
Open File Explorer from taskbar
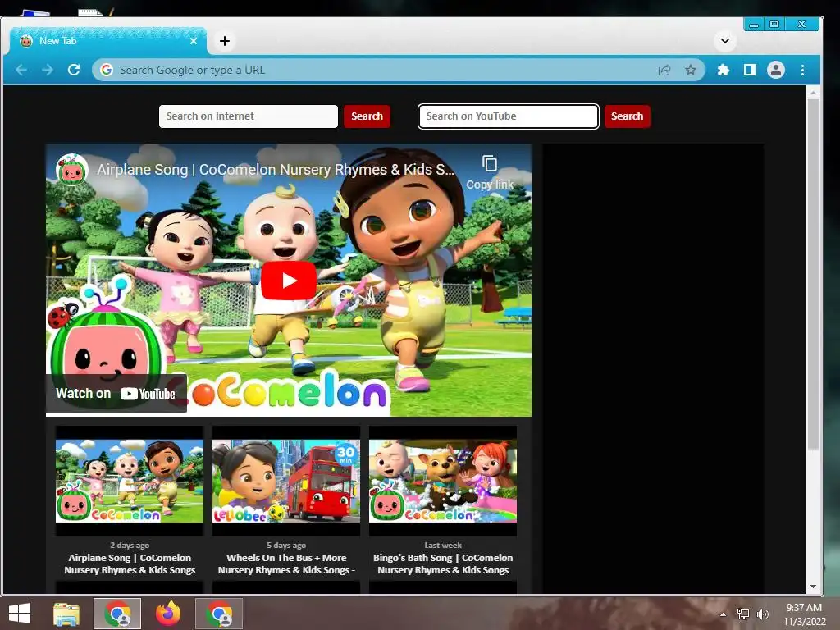66,614
